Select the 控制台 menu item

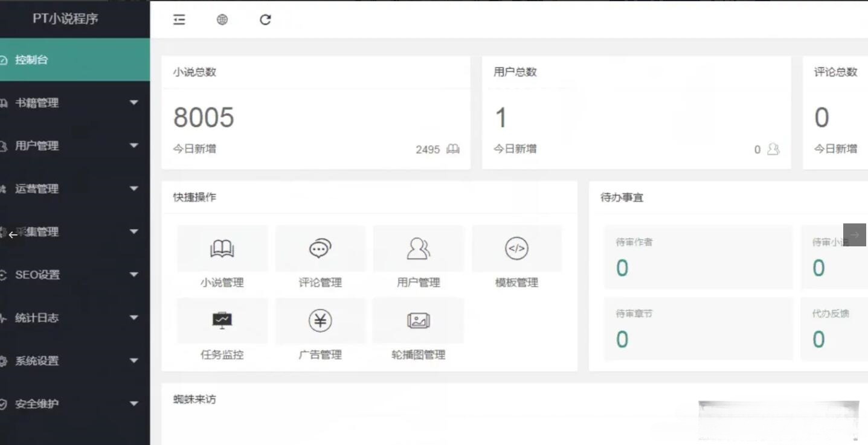[x=75, y=60]
